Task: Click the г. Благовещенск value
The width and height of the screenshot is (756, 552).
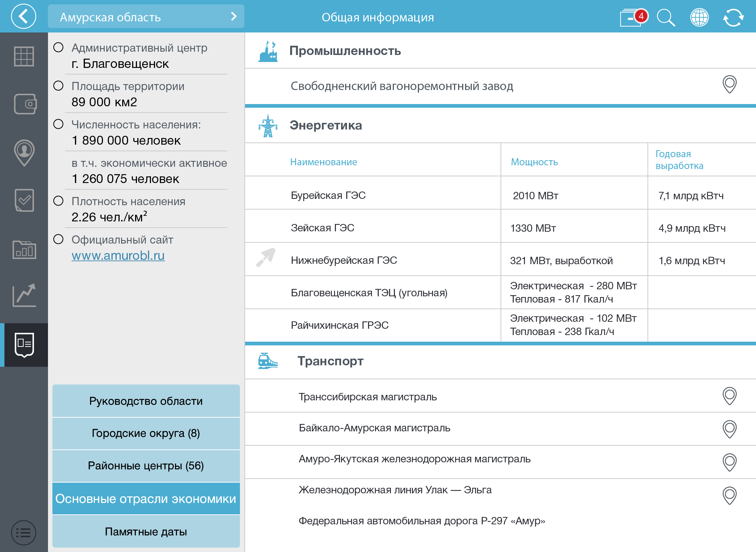Action: point(120,63)
